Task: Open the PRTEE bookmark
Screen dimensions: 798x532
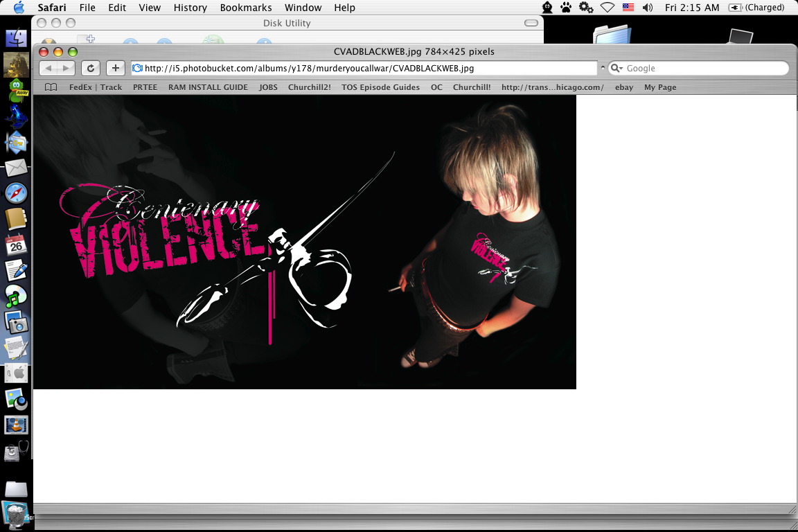Action: point(145,87)
